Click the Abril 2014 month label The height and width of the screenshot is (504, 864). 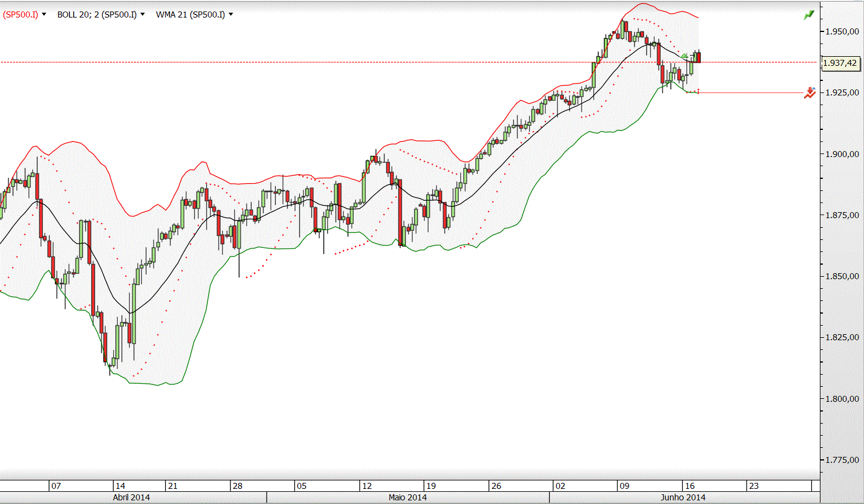[132, 497]
